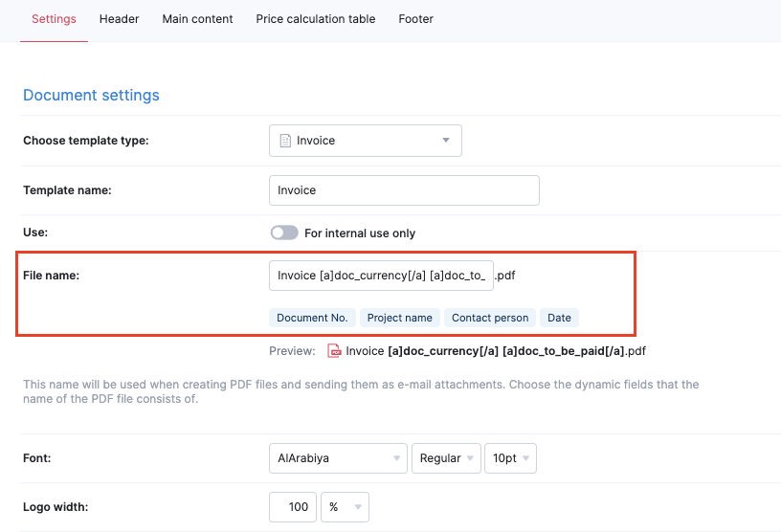Click the Logo width value field

point(294,507)
